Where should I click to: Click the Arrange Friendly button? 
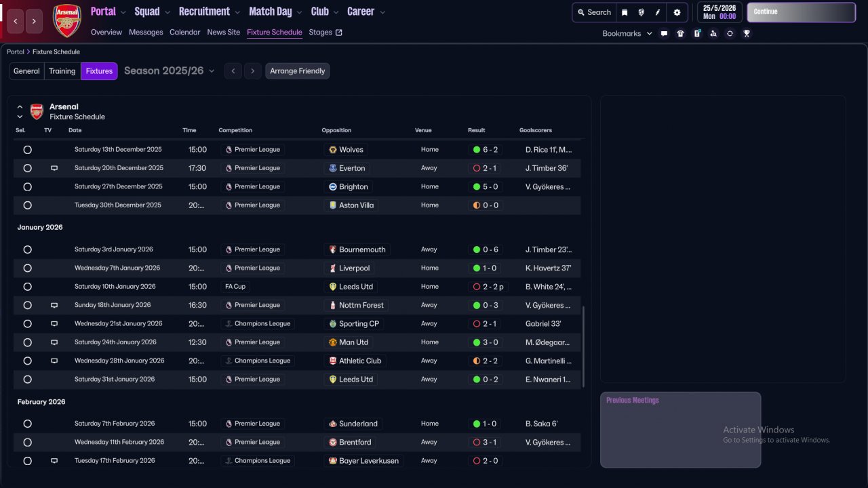pyautogui.click(x=298, y=71)
